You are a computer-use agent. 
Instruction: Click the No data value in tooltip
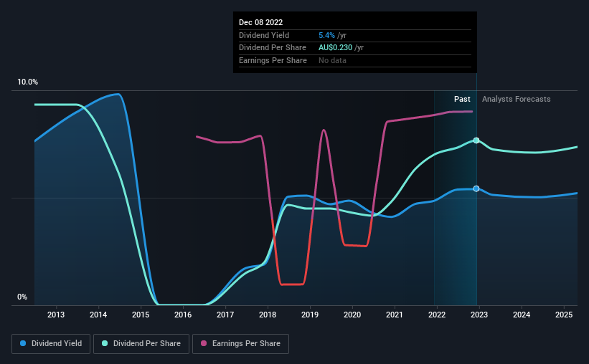click(332, 60)
